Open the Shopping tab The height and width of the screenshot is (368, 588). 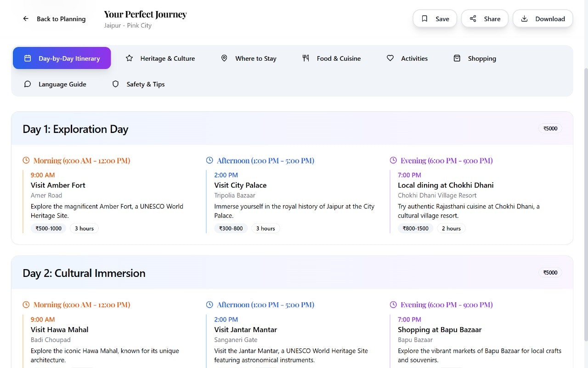[x=475, y=58]
